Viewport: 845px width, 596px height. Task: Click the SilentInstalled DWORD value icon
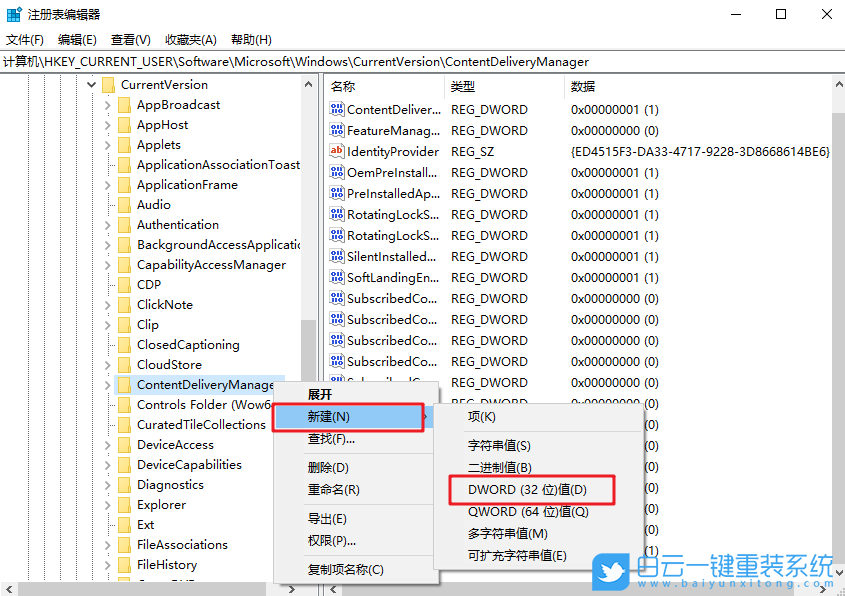[x=337, y=256]
